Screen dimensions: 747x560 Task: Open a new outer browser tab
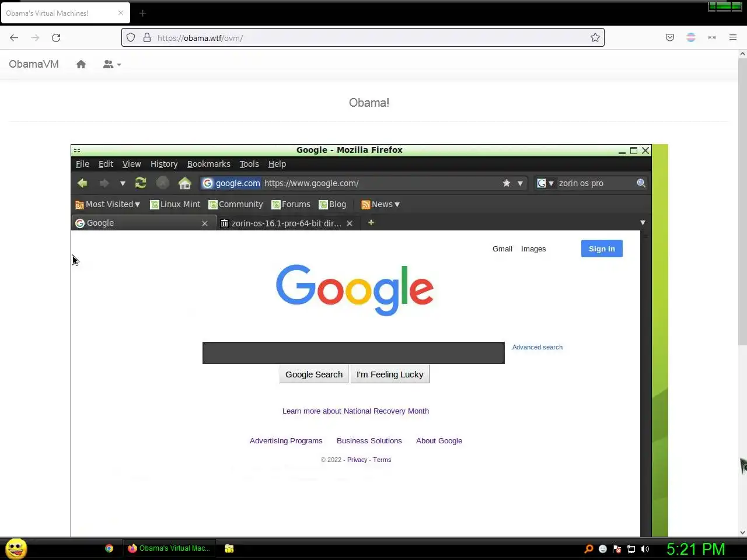click(143, 13)
